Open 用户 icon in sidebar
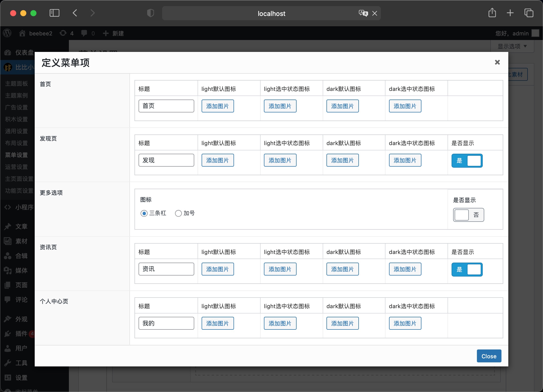This screenshot has width=543, height=392. 8,348
